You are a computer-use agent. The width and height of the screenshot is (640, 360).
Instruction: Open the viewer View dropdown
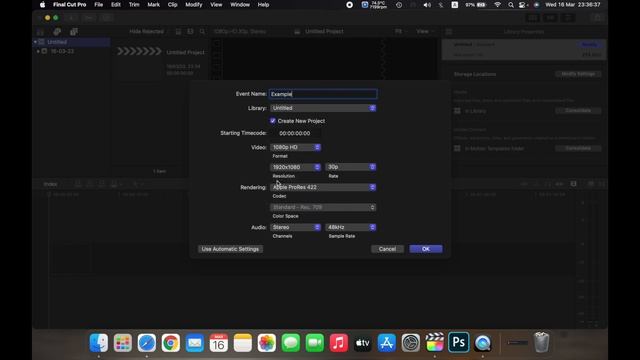coord(424,31)
